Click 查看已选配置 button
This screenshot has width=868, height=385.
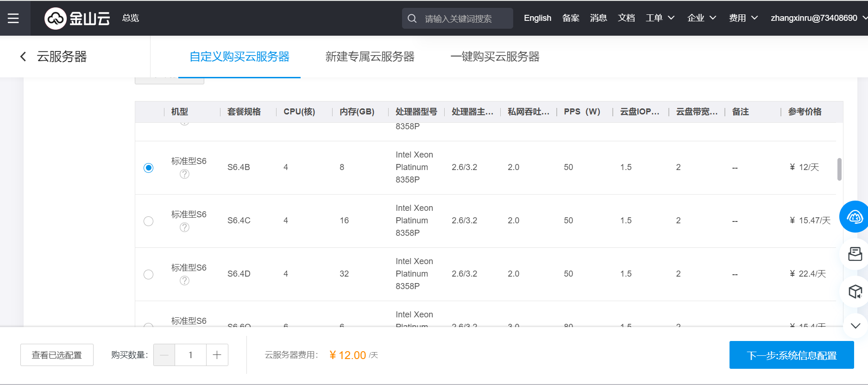point(57,355)
